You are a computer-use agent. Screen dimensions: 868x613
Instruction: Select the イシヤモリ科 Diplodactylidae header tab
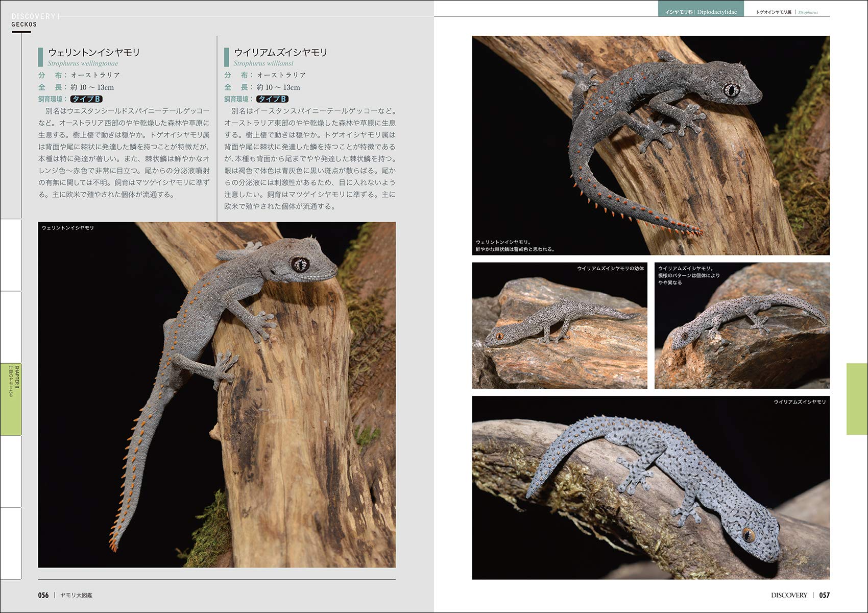click(701, 12)
